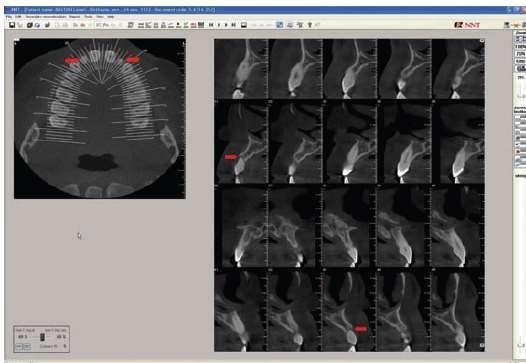Open the View menu
Image resolution: width=526 pixels, height=363 pixels.
tap(100, 16)
